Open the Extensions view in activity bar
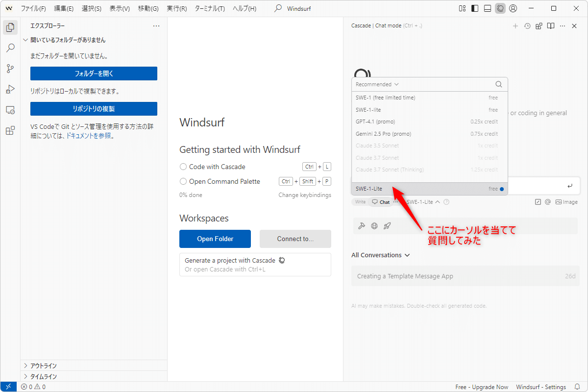The width and height of the screenshot is (588, 392). (x=10, y=130)
